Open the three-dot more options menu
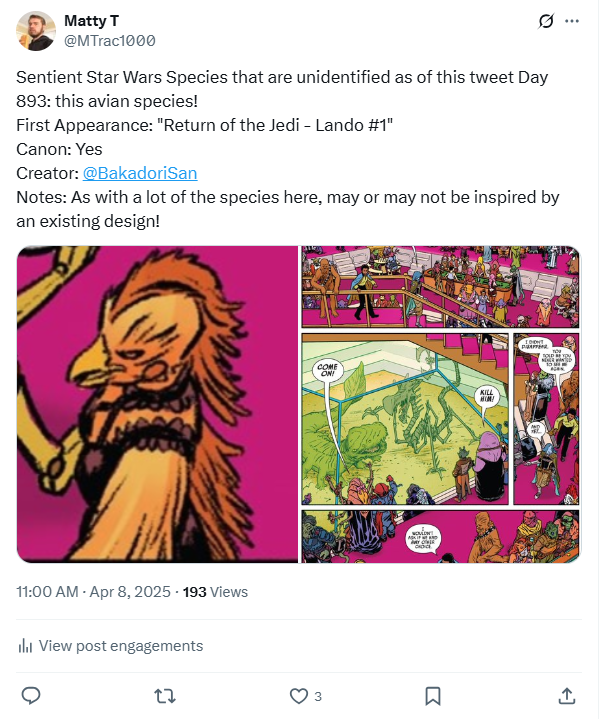 coord(572,21)
